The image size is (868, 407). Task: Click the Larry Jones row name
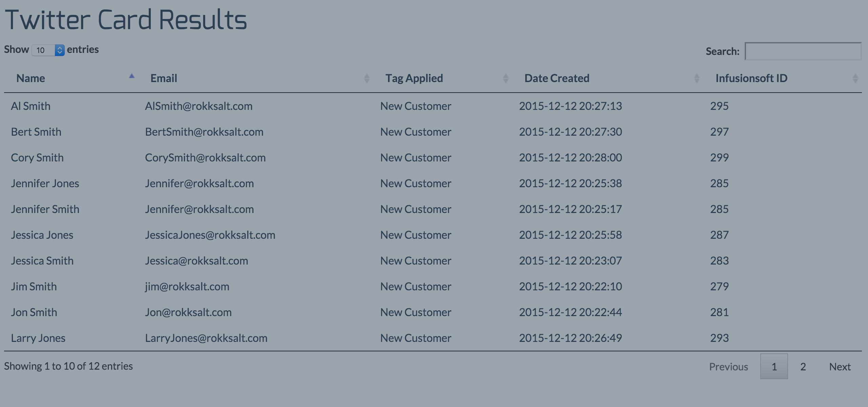click(x=38, y=338)
